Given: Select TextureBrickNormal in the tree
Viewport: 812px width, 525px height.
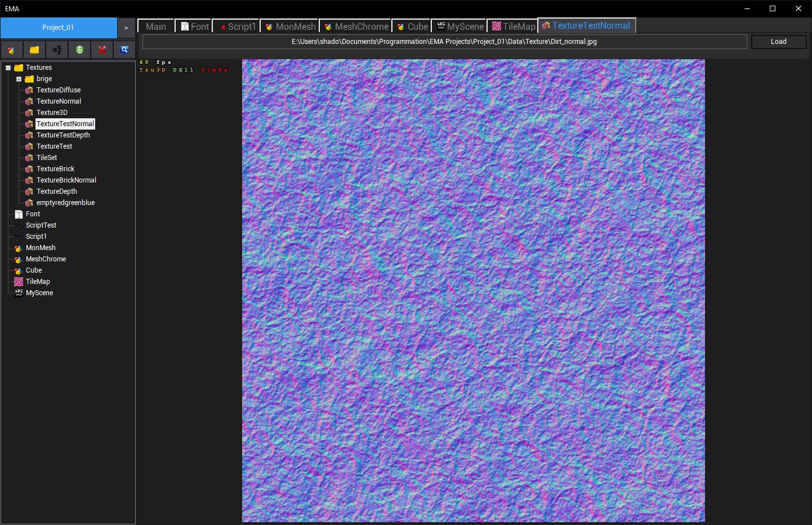Looking at the screenshot, I should [66, 180].
